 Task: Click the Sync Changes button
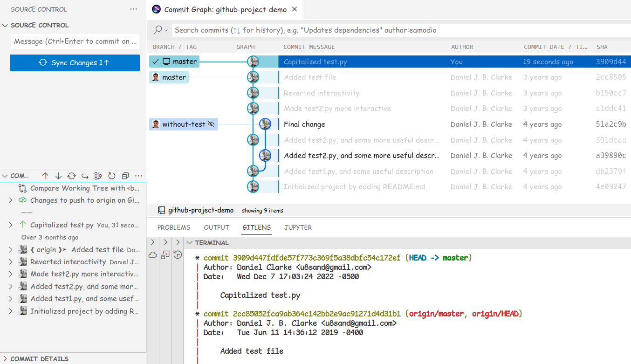click(x=75, y=63)
